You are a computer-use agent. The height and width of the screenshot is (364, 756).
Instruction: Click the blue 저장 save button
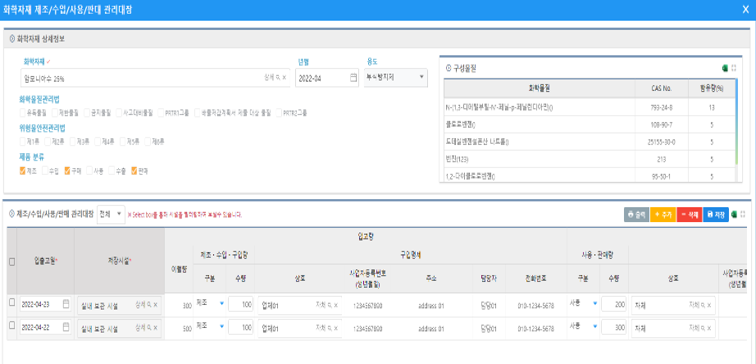pos(716,215)
